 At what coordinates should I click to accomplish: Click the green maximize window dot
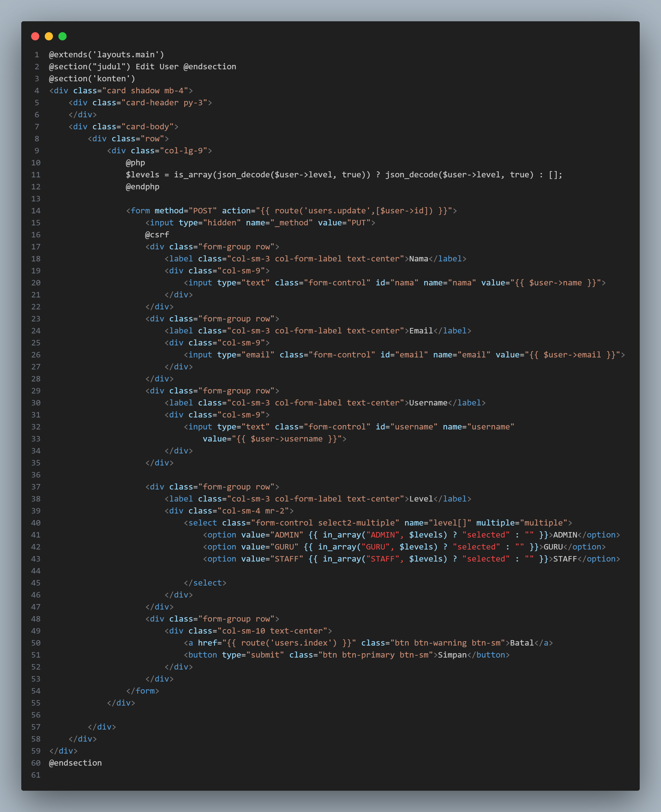(62, 36)
